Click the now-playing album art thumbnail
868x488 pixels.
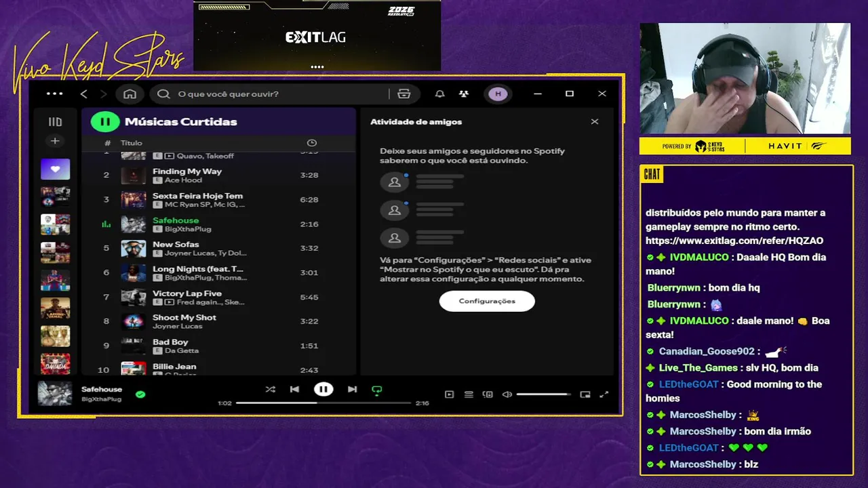55,394
